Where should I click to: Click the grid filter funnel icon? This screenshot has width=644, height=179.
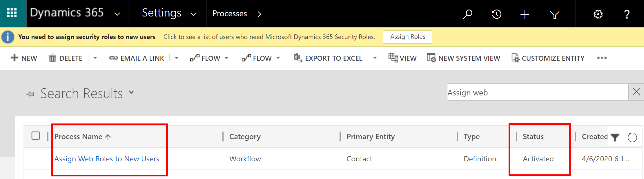615,137
